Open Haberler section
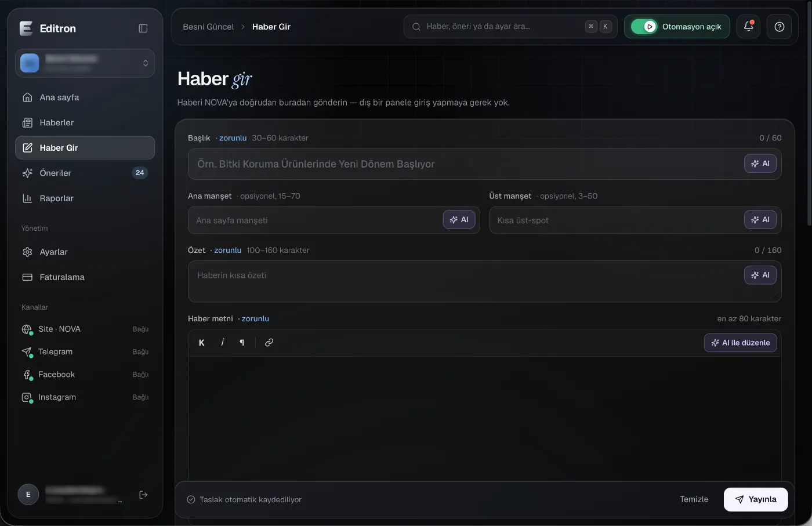Viewport: 812px width, 526px height. point(85,123)
